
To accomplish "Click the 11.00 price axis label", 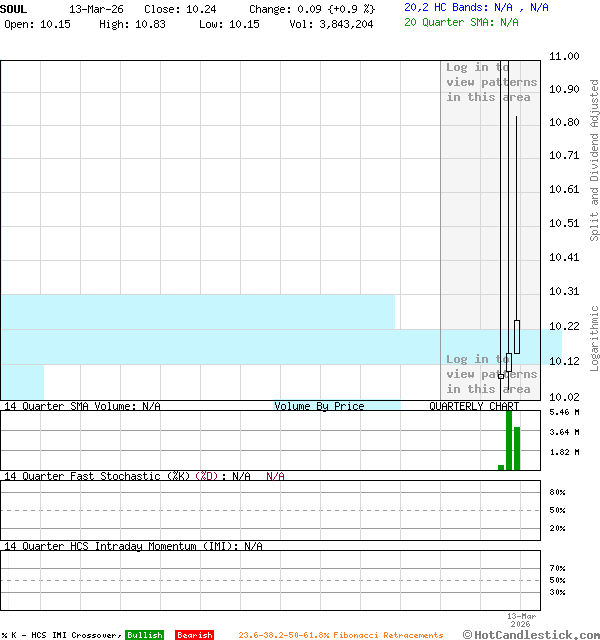I will (565, 57).
